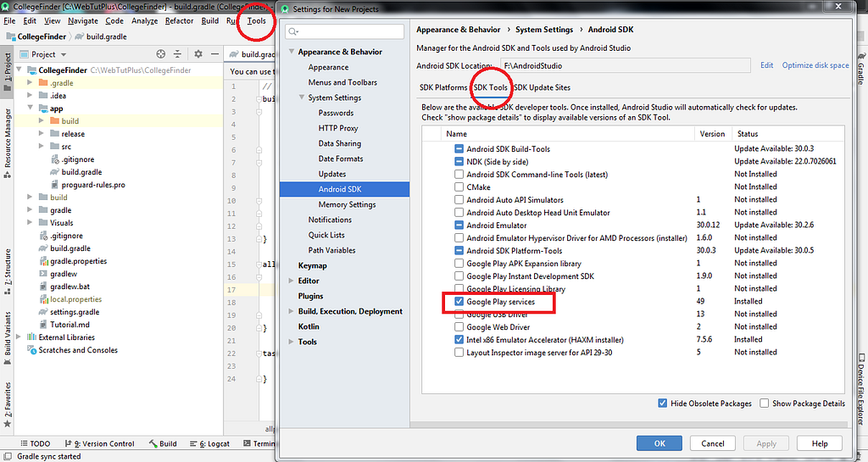Viewport: 868px width, 462px height.
Task: Check Layout Inspector image server for API 29-30
Action: tap(459, 353)
